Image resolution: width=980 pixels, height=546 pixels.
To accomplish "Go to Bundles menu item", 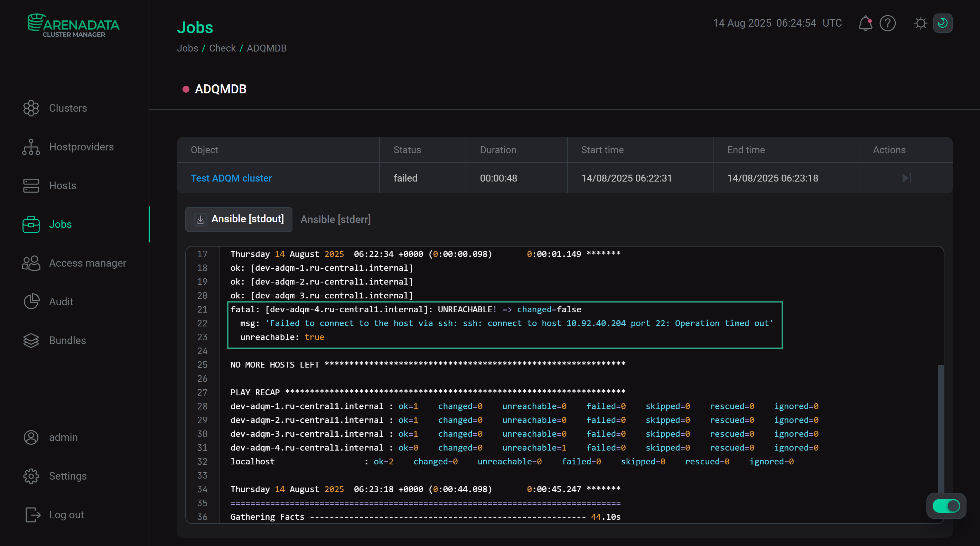I will [68, 341].
